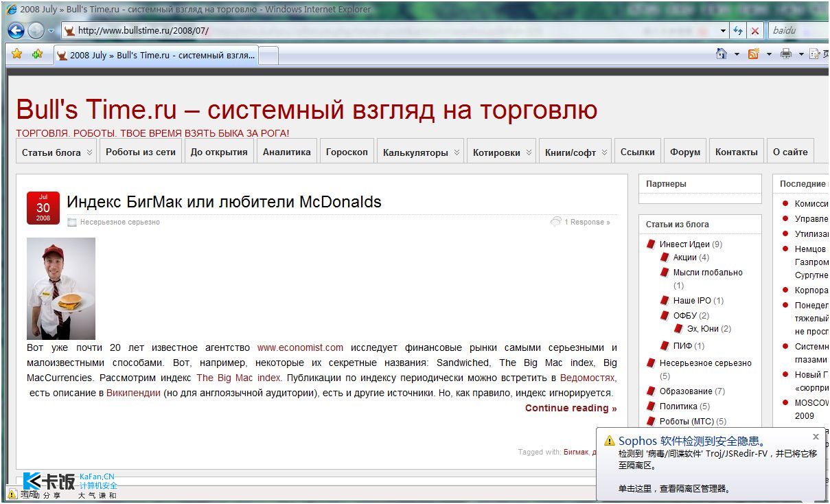This screenshot has height=504, width=830.
Task: Click the RSS feeds icon
Action: pyautogui.click(x=753, y=54)
